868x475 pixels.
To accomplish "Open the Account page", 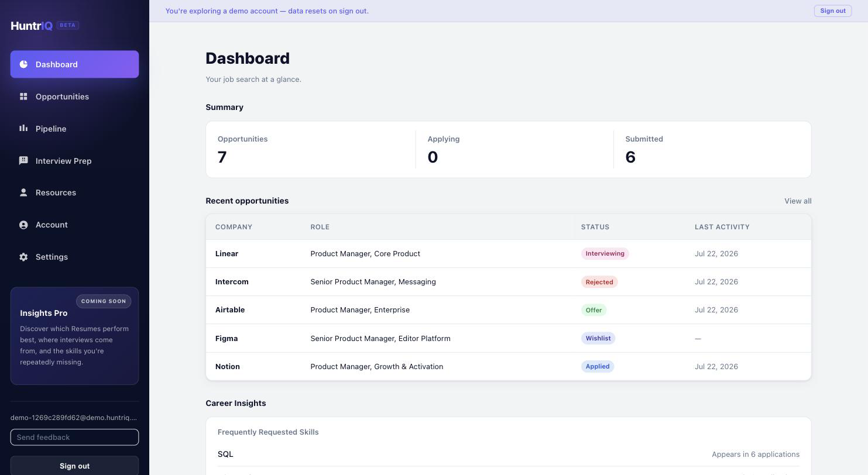I will [x=74, y=225].
